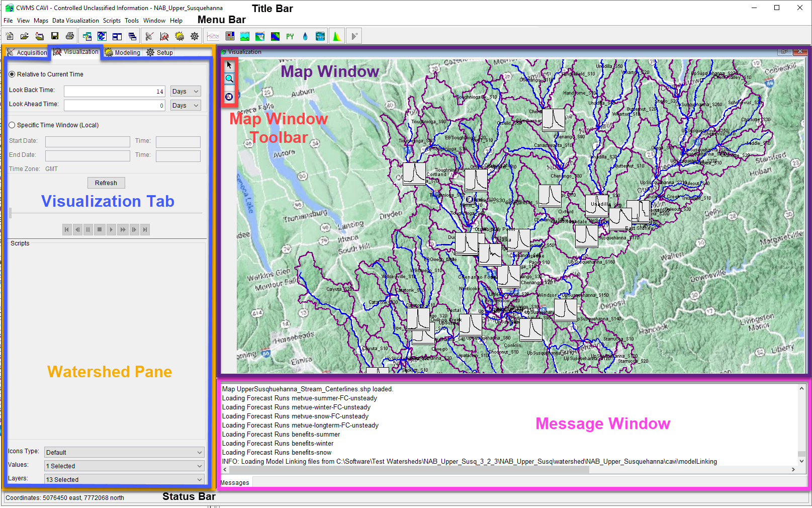812x508 pixels.
Task: Select the Messages tab below message window
Action: (235, 483)
